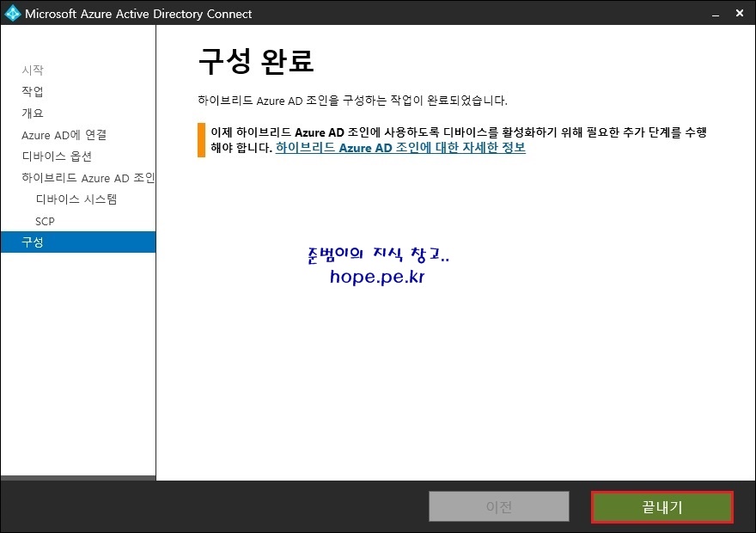756x533 pixels.
Task: Click the completion message about 하이브리드 Azure AD 조인
Action: coord(352,101)
